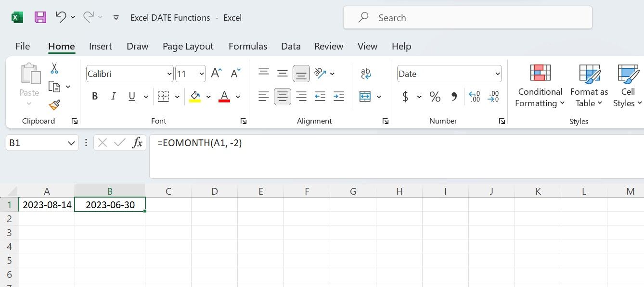Expand the border style dropdown
The height and width of the screenshot is (287, 644).
176,96
